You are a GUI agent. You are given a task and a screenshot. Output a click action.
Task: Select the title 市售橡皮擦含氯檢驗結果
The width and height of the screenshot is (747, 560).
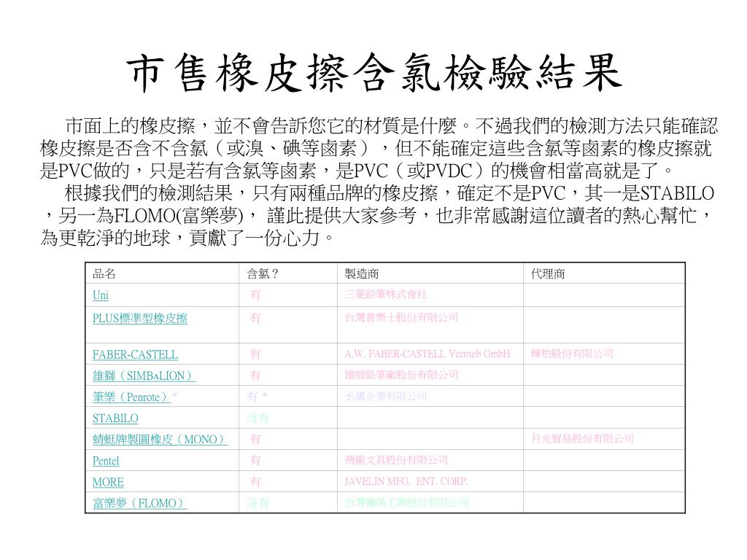point(374,74)
